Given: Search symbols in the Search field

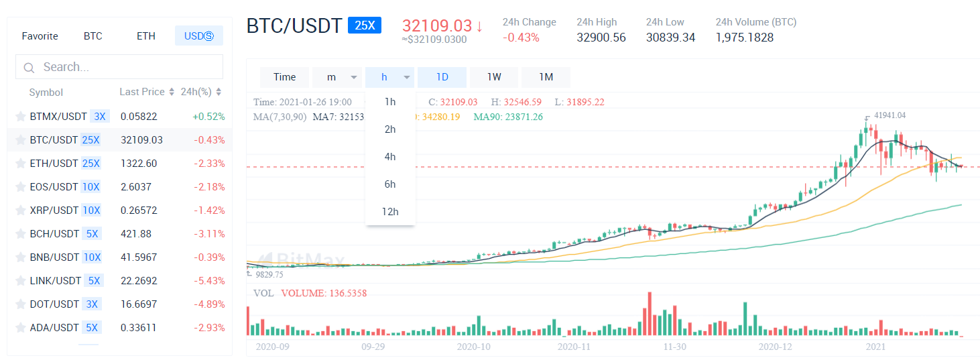Looking at the screenshot, I should pos(119,67).
